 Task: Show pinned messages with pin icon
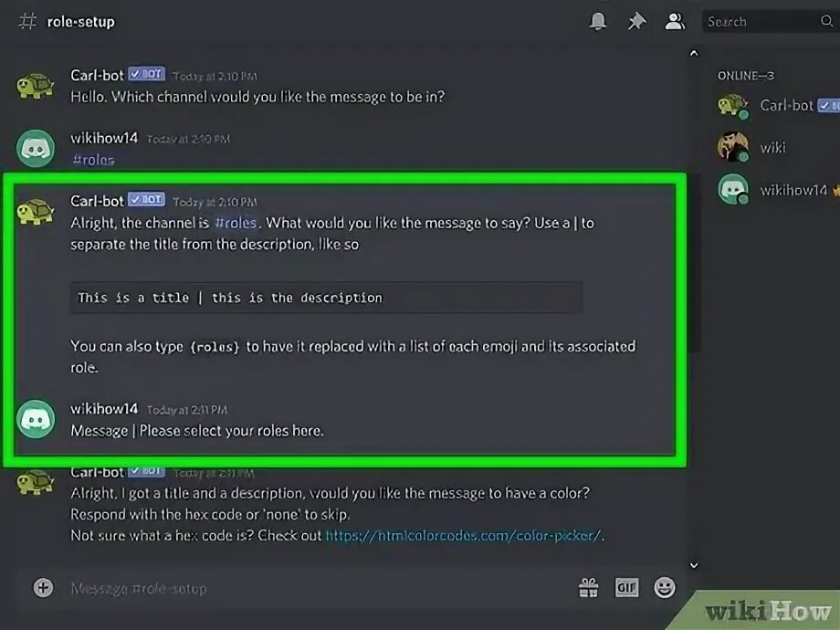[x=636, y=21]
